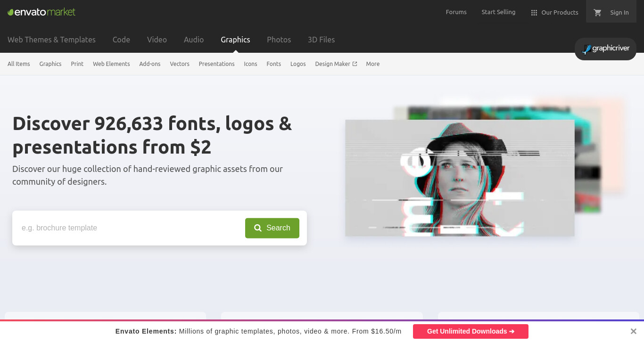Open the 3D Files category
This screenshot has width=644, height=343.
(x=321, y=40)
